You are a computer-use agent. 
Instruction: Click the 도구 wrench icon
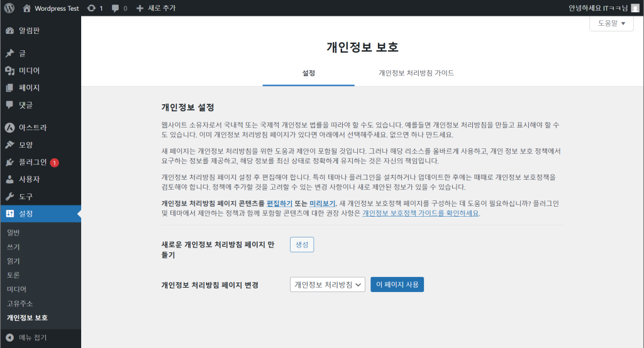click(x=9, y=197)
